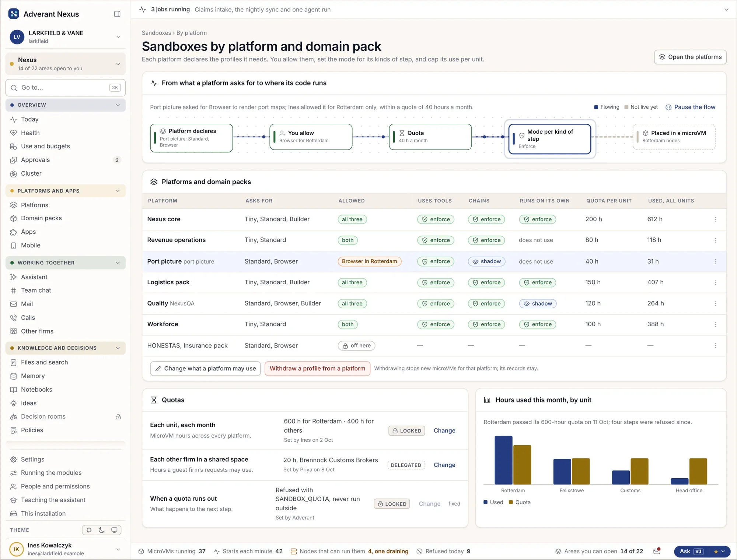The width and height of the screenshot is (737, 560).
Task: Click Change what a platform may use
Action: 205,369
